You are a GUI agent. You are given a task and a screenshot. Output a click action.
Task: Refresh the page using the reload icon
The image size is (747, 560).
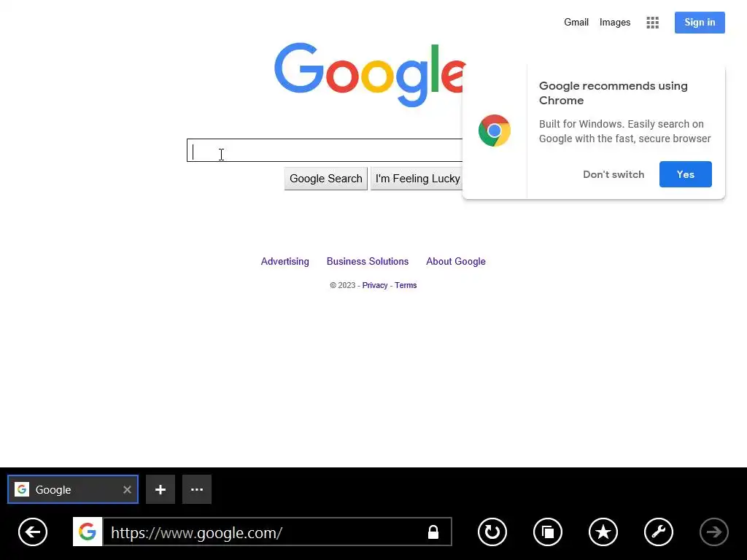pos(492,532)
